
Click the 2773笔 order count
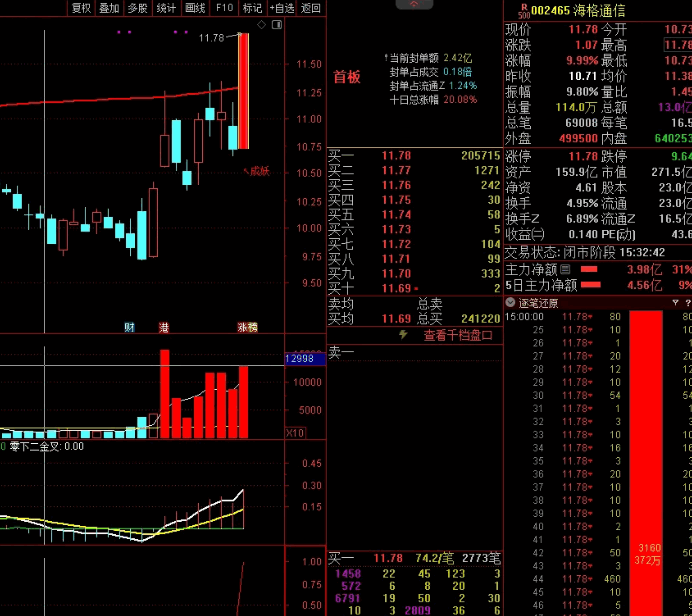coord(481,558)
